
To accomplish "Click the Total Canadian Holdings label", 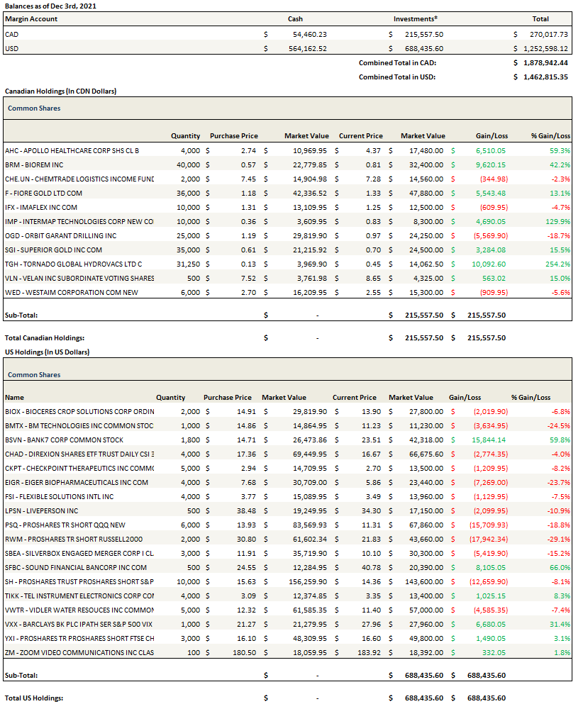I will pos(45,338).
